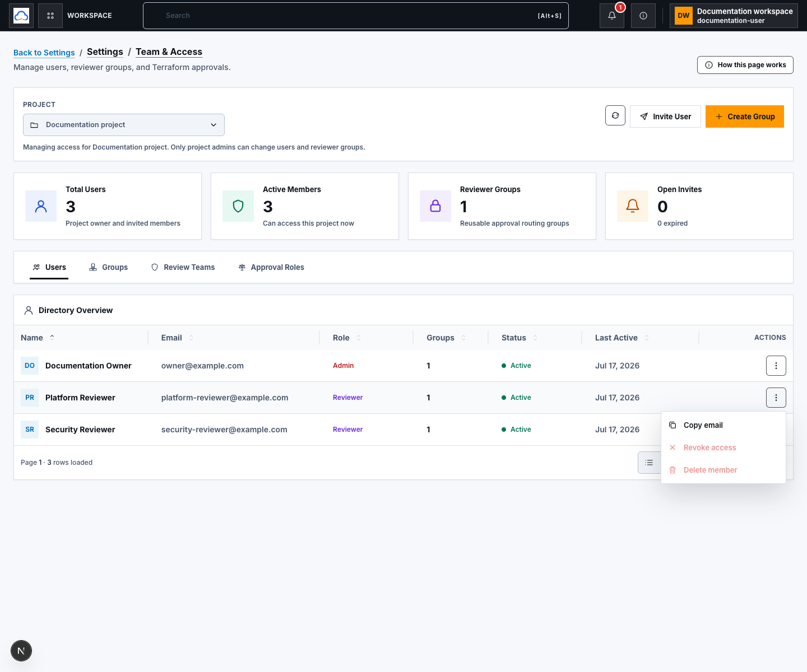Image resolution: width=807 pixels, height=672 pixels.
Task: Click Active status for Documentation Owner
Action: coord(516,366)
